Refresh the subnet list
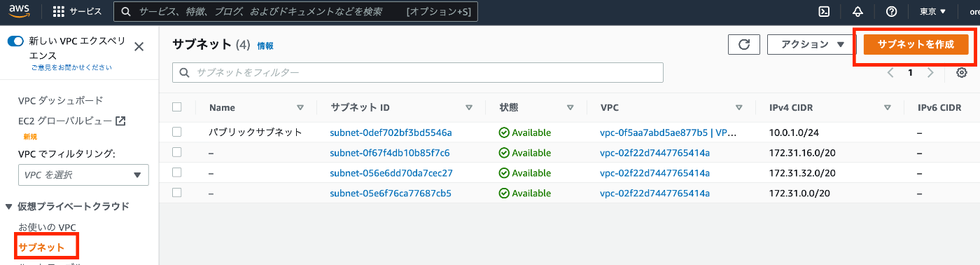Viewport: 980px width, 265px height. point(744,44)
